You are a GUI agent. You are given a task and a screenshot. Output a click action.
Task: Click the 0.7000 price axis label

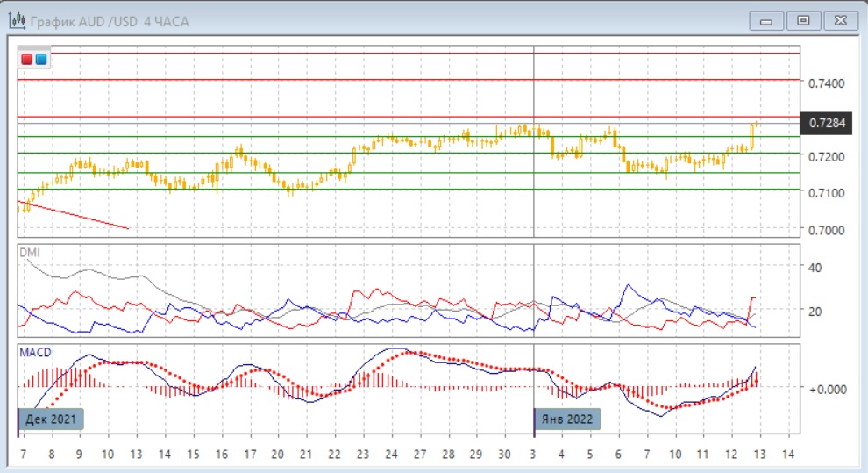[827, 230]
